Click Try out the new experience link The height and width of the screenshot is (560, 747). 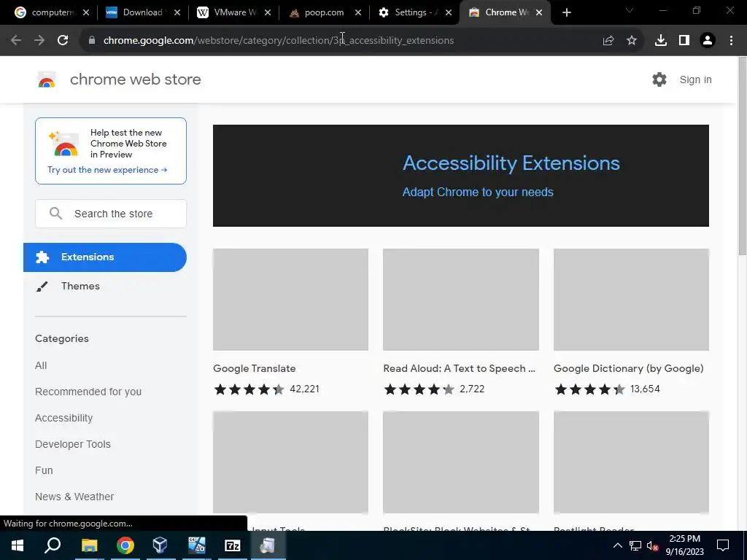pyautogui.click(x=107, y=170)
